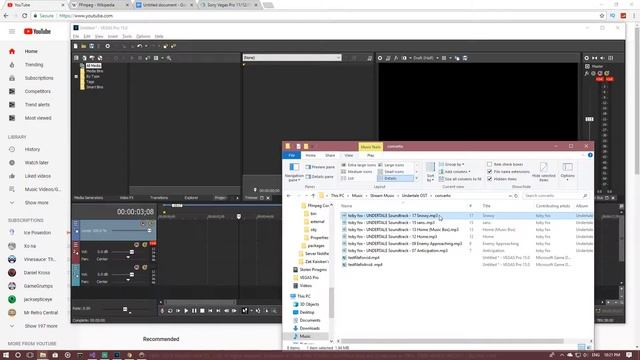Open the Group by dropdown in Explorer

451,164
